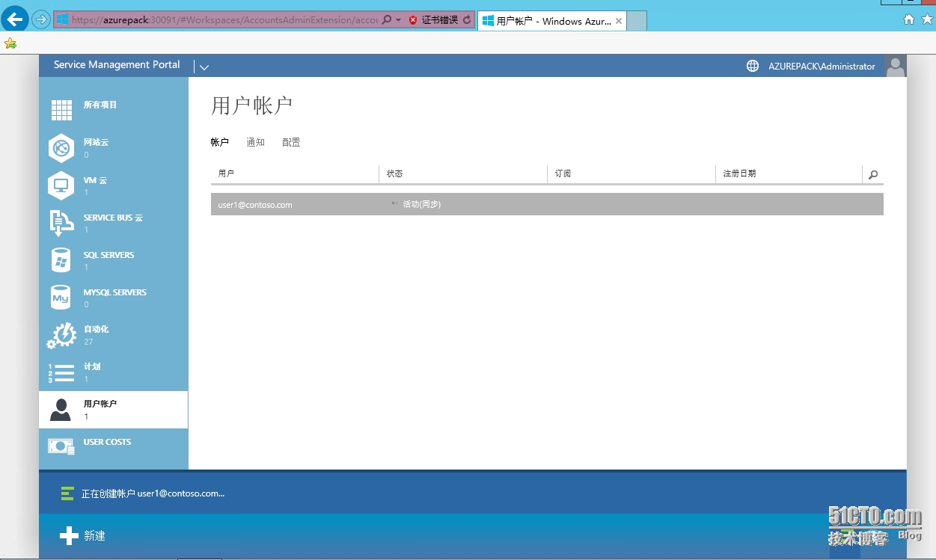Click the user avatar picture
Image resolution: width=936 pixels, height=560 pixels.
pos(896,66)
